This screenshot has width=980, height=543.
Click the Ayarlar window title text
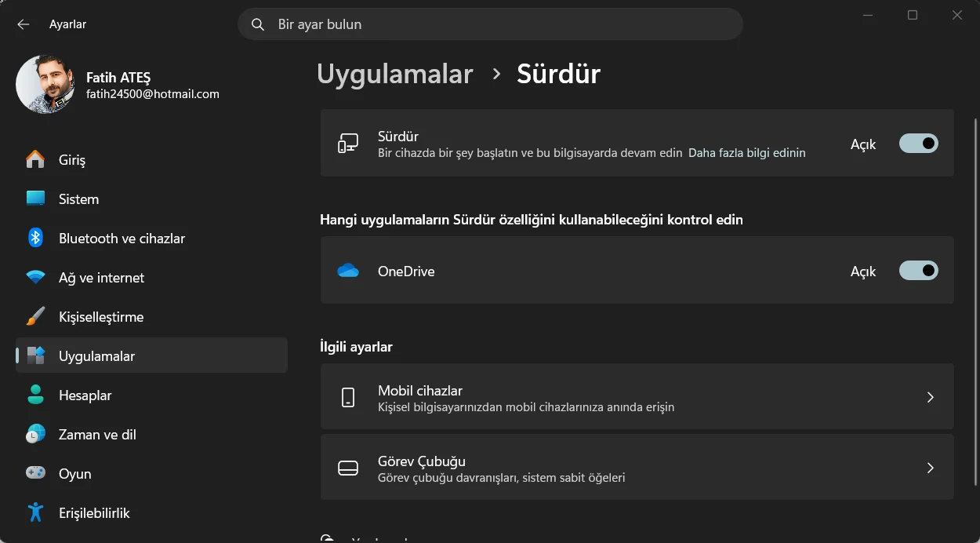pos(67,24)
